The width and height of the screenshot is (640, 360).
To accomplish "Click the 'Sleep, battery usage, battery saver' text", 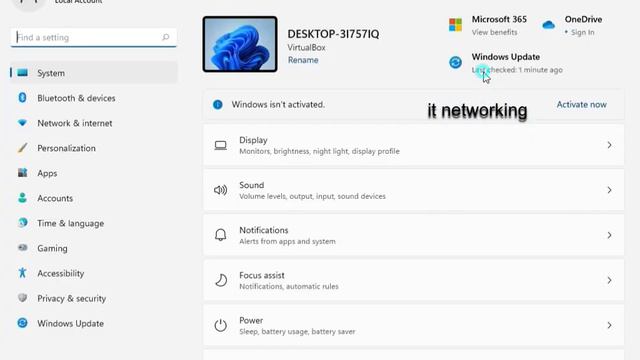I will point(297,331).
